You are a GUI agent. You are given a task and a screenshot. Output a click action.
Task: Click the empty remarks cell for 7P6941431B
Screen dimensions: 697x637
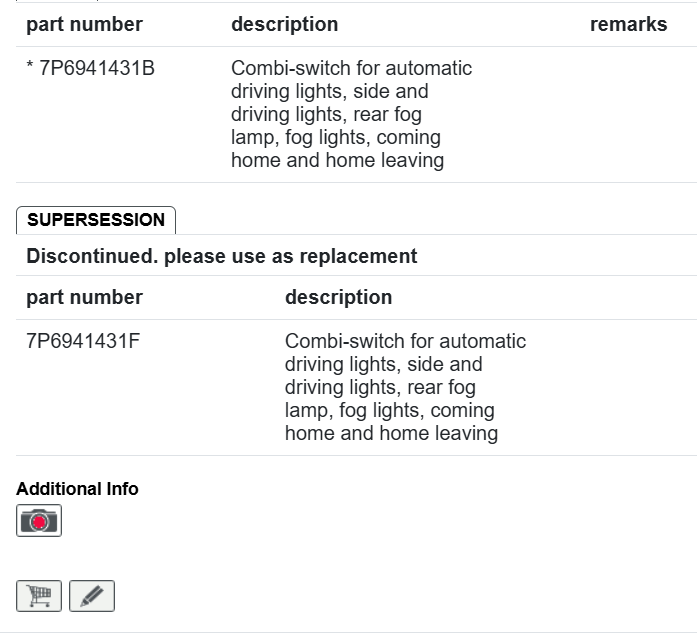coord(628,114)
